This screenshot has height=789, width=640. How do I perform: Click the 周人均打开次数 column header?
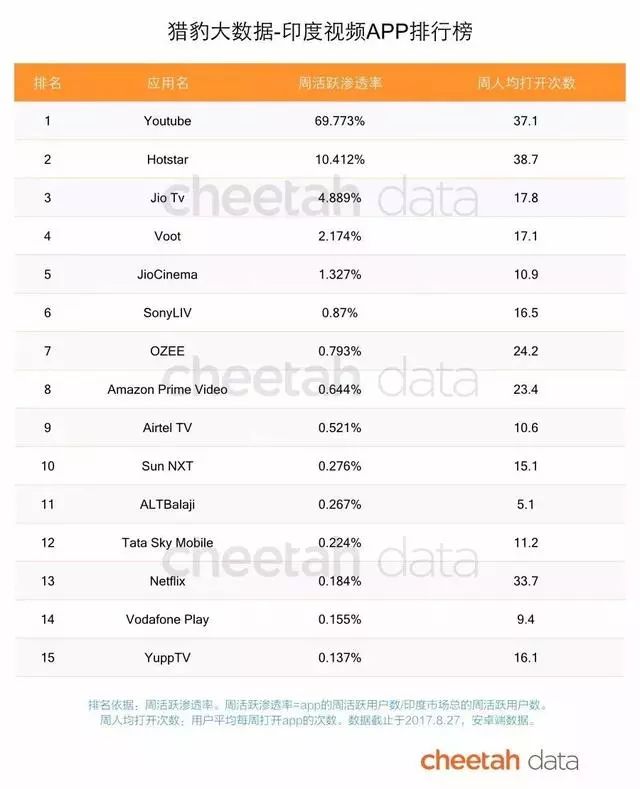(526, 82)
